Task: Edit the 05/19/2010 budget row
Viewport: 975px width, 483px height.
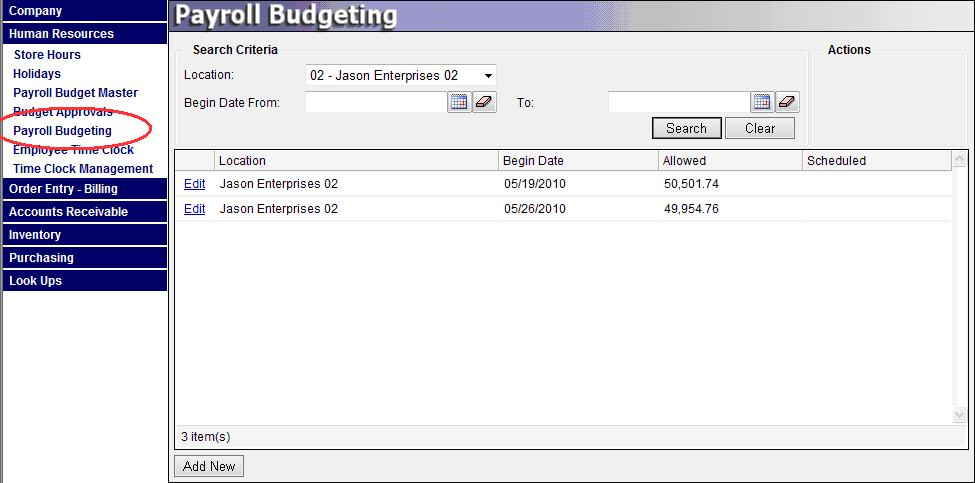Action: coord(194,184)
